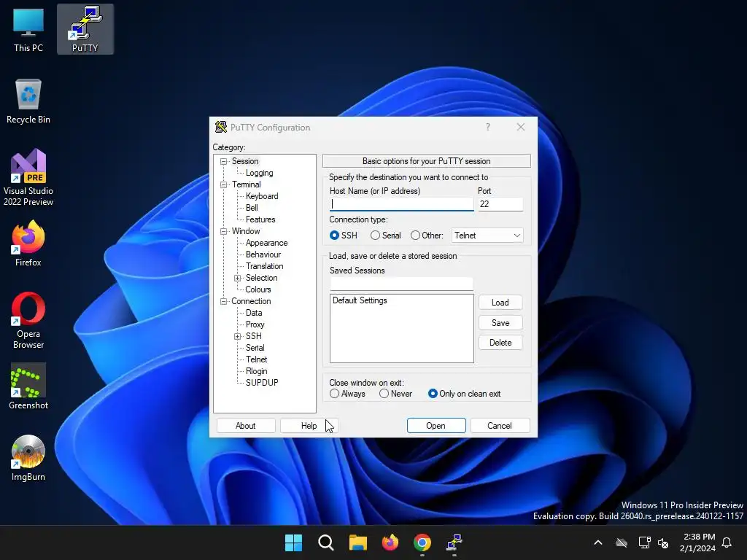Click the PuTTY Configuration title bar icon
The width and height of the screenshot is (747, 560).
[x=220, y=127]
